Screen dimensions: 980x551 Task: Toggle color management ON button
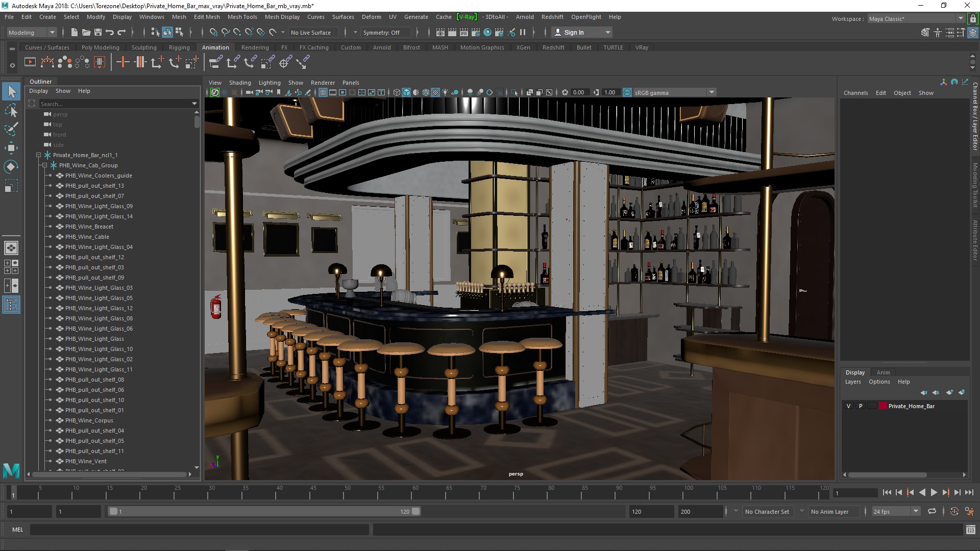pos(627,92)
